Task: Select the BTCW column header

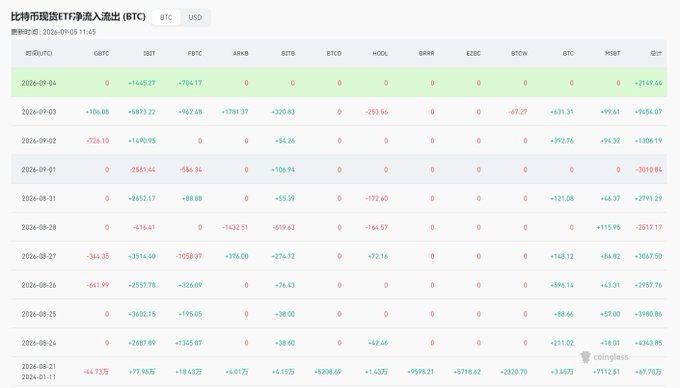Action: (519, 53)
